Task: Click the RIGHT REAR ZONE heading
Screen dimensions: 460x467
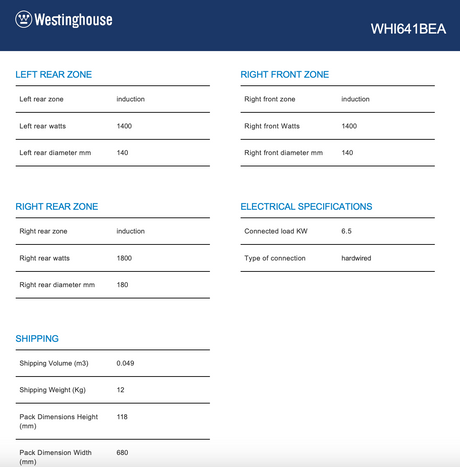Action: [x=57, y=206]
